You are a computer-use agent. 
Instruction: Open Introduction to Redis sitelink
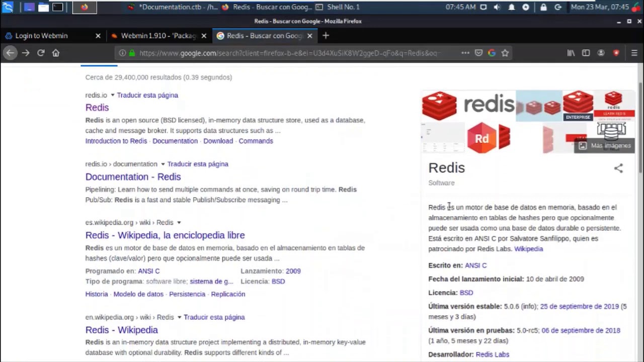[116, 141]
